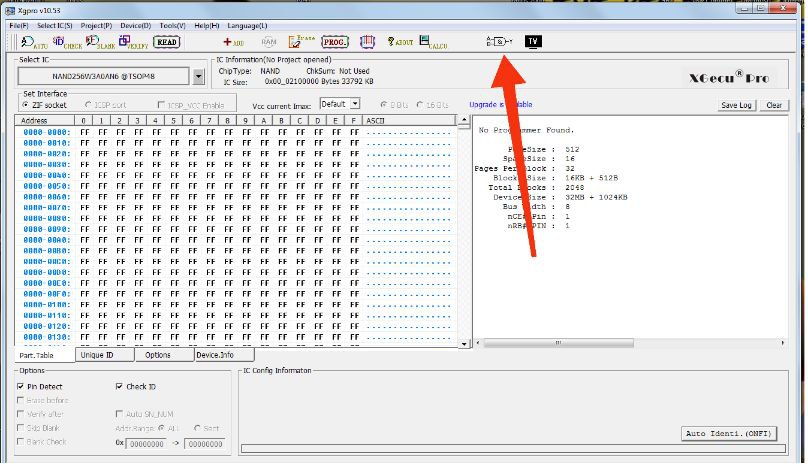808x466 pixels.
Task: Expand the Select IC dropdown arrow
Action: (x=198, y=76)
